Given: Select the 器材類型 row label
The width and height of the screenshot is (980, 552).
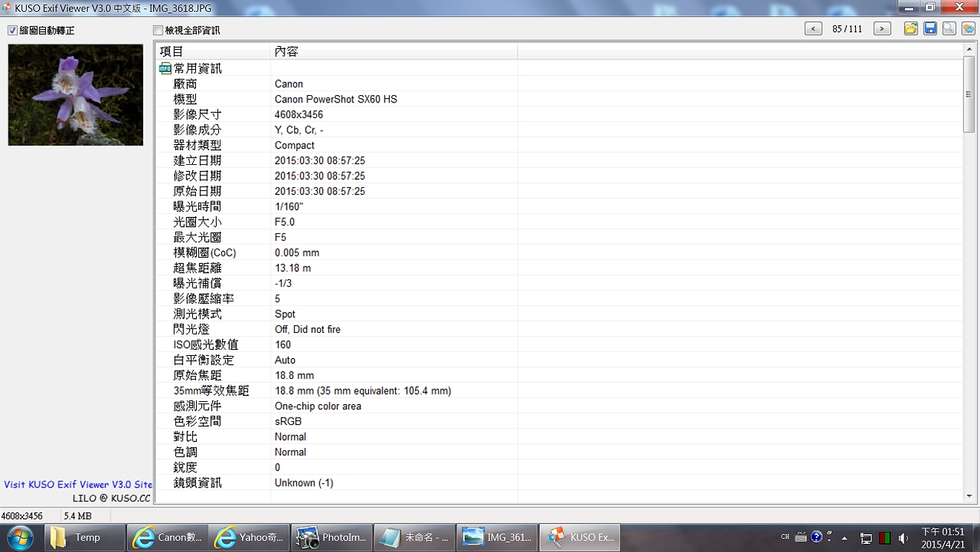Looking at the screenshot, I should tap(197, 146).
